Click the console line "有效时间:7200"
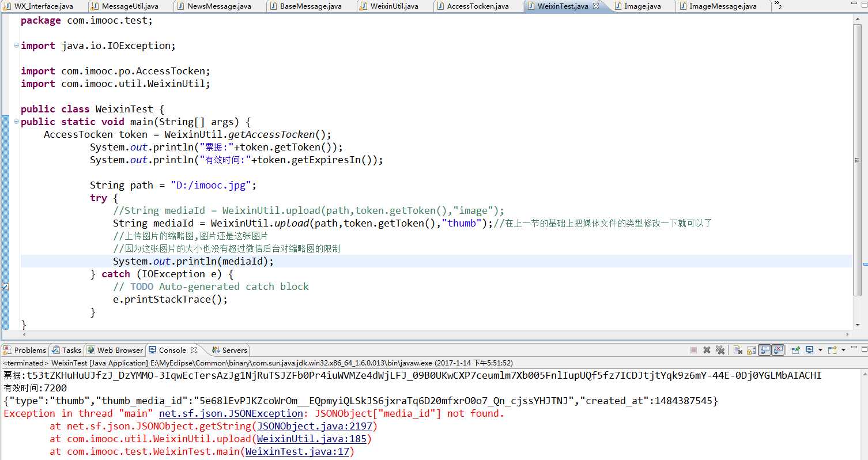 (x=35, y=388)
